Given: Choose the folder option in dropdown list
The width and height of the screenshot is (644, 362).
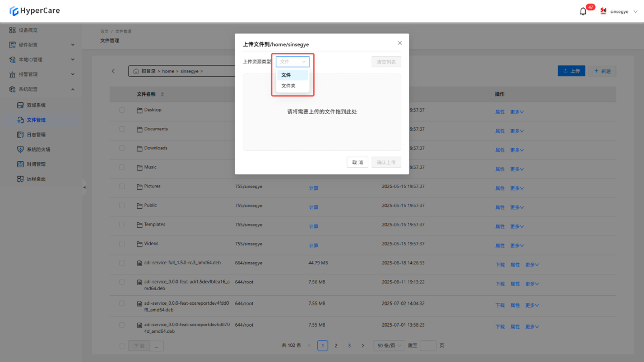Looking at the screenshot, I should 289,86.
